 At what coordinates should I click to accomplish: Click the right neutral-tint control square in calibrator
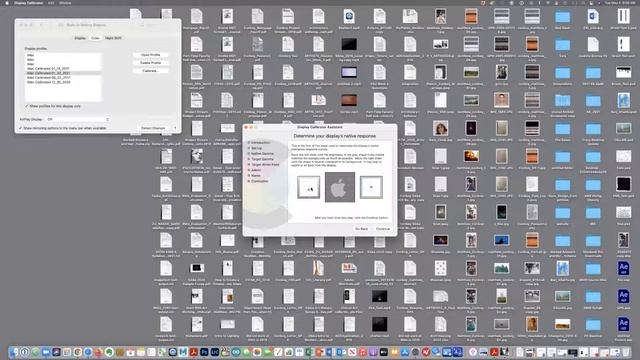(371, 187)
